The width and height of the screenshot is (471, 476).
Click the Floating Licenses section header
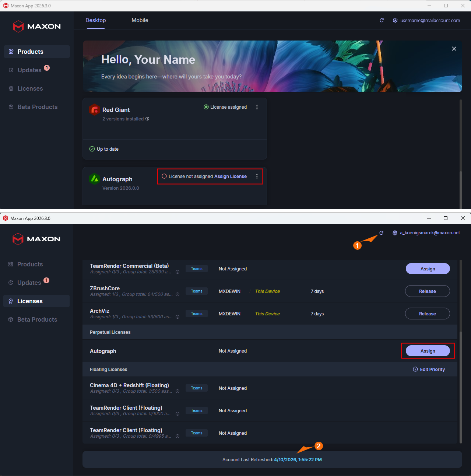(x=270, y=369)
